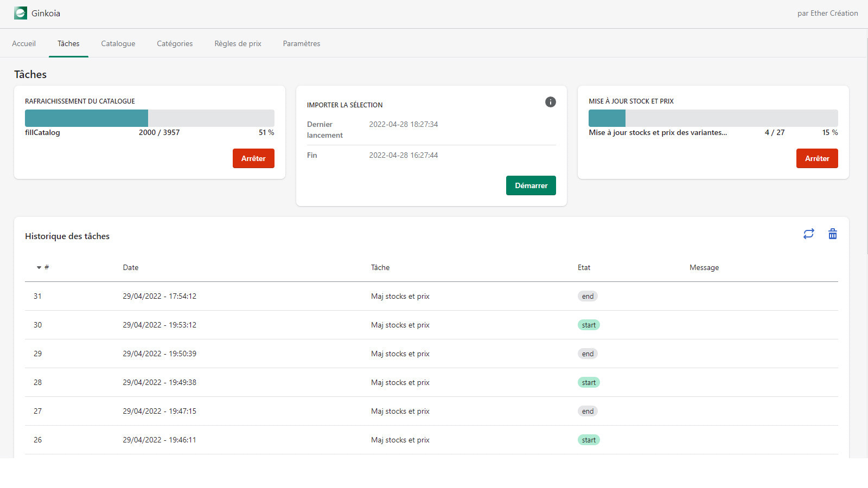Click the 'Historique des tâches' heading
The image size is (868, 488).
point(67,236)
